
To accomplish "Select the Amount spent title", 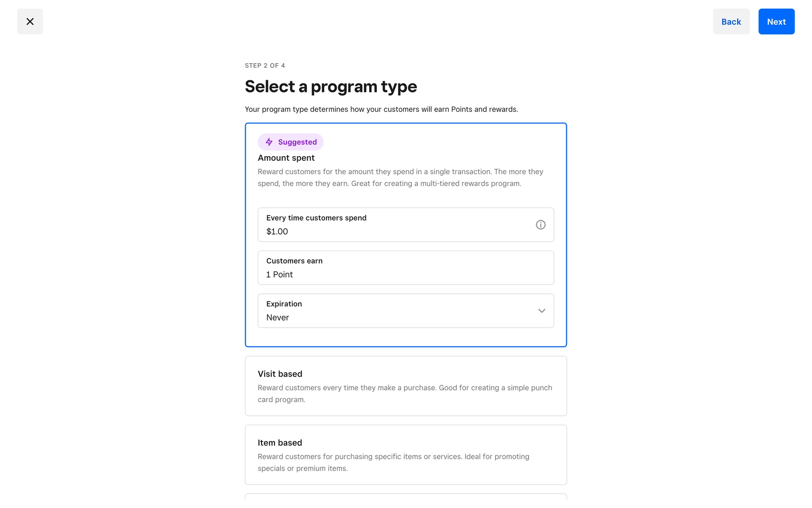I will point(286,158).
